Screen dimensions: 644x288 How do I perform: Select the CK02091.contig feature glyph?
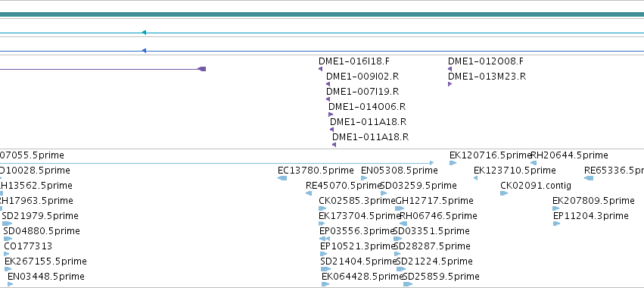504,193
